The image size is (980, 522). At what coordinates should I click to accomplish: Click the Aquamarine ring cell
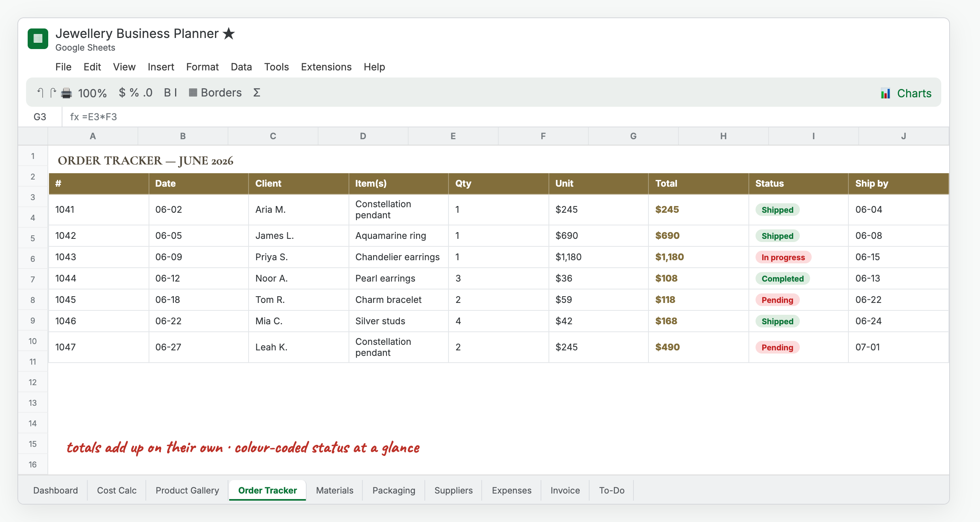pos(398,236)
